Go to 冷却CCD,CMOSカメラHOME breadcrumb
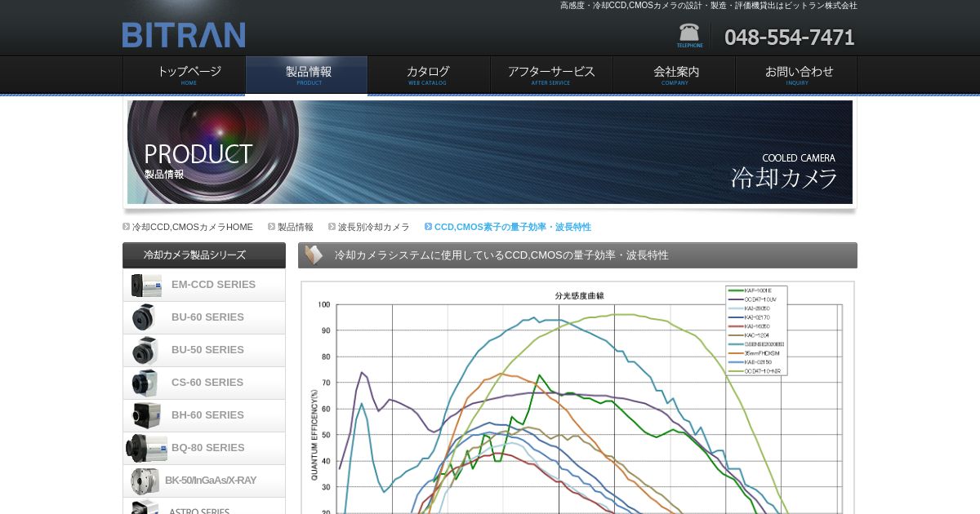This screenshot has width=980, height=514. click(x=193, y=227)
